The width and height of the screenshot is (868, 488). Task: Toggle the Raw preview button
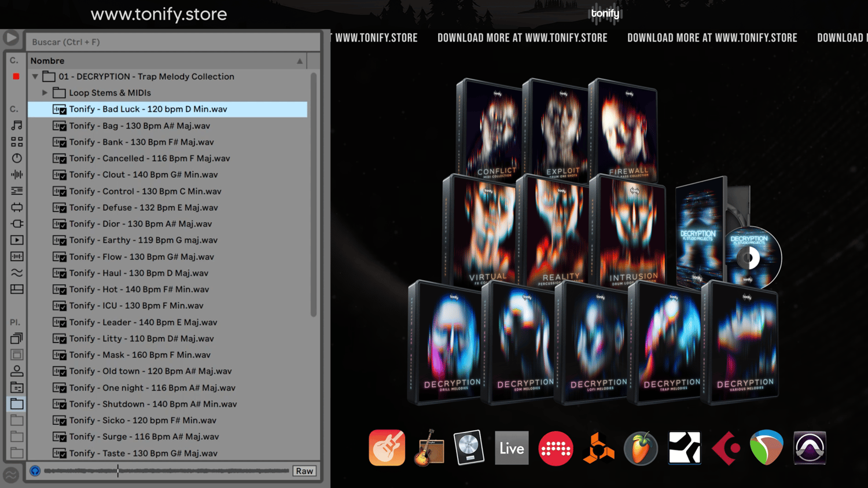pos(304,471)
